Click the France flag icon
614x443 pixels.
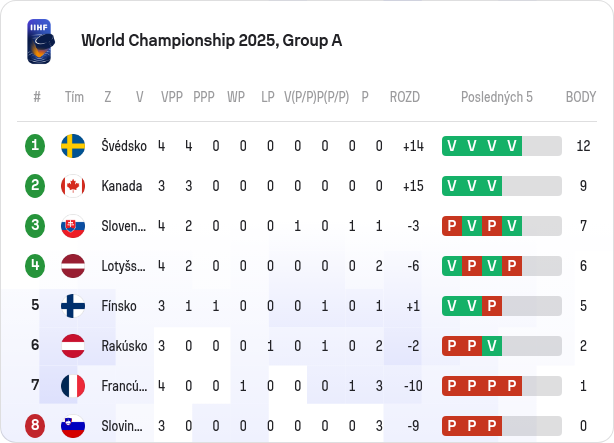pos(73,386)
